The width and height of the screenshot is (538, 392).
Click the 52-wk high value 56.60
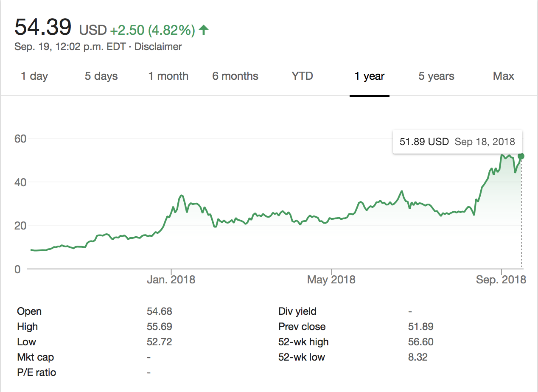420,342
